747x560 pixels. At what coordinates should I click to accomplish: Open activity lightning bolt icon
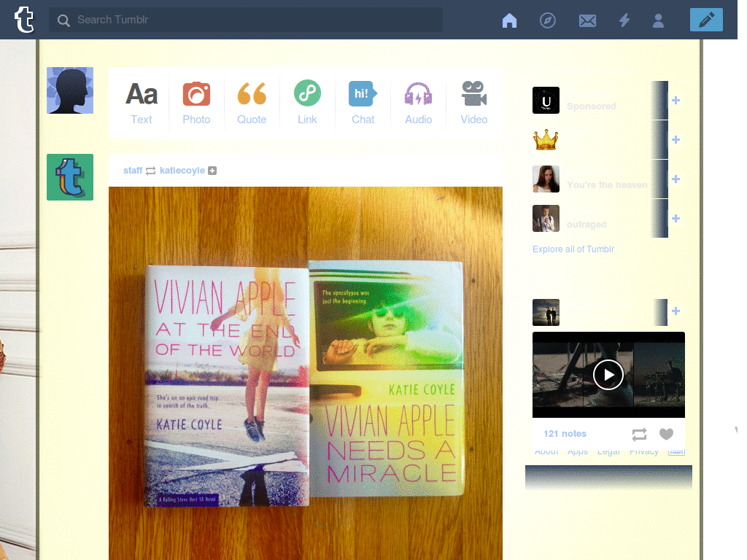(x=624, y=20)
